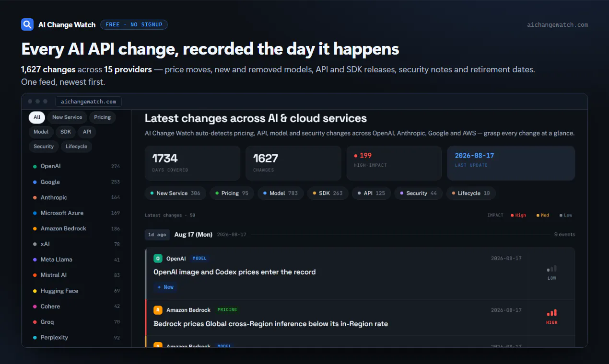Click the New Service 306 category pill
This screenshot has width=609, height=364.
(x=176, y=193)
